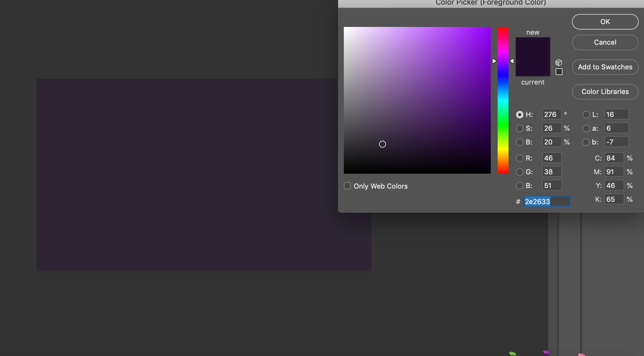Click the hue slider's right arrow handle
Viewport: 644px width, 356px height.
(x=512, y=61)
